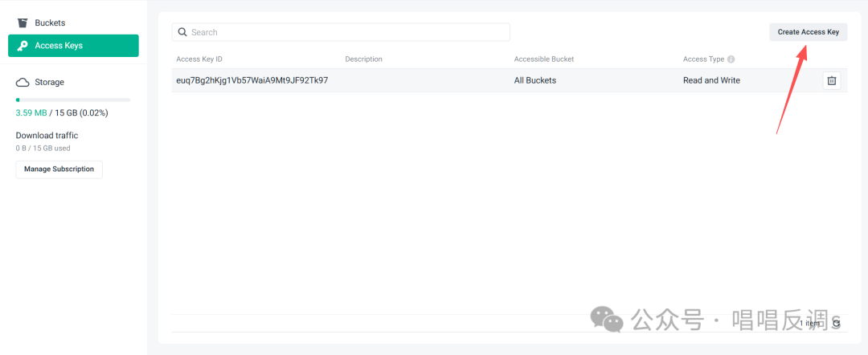This screenshot has height=355, width=868.
Task: Select the Access Keys menu item
Action: coord(73,46)
